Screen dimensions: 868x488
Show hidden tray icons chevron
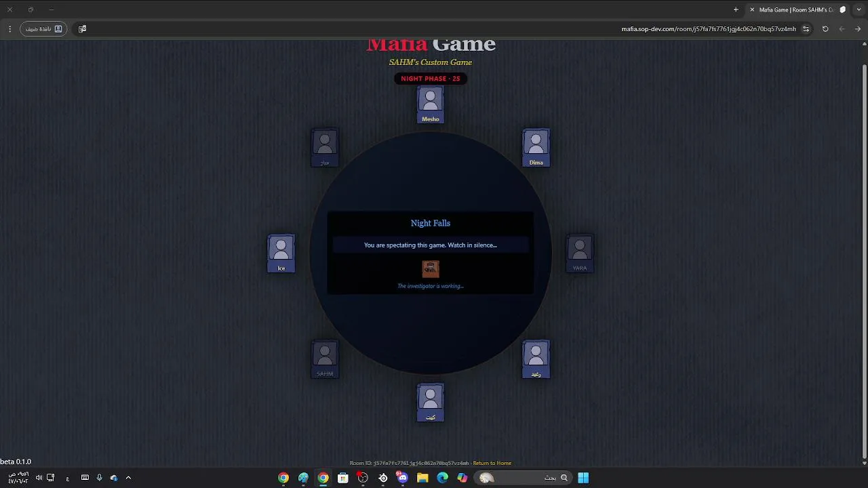[128, 478]
